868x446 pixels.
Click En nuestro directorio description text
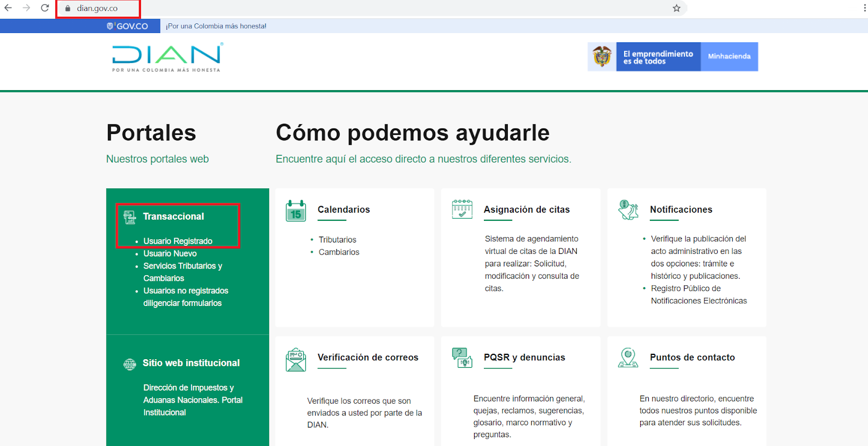[x=698, y=411]
